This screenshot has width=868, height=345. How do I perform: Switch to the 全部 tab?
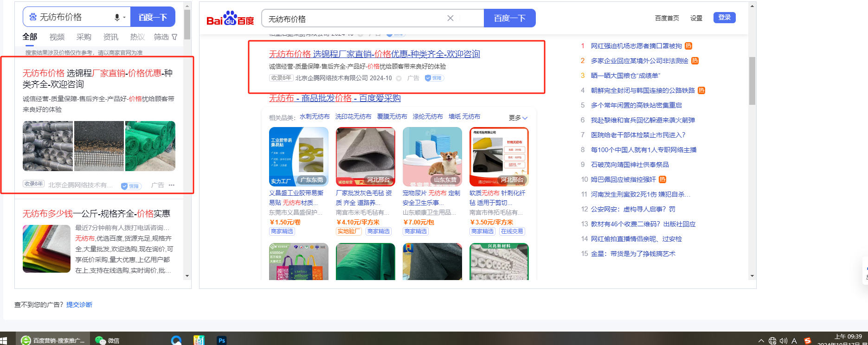click(30, 37)
